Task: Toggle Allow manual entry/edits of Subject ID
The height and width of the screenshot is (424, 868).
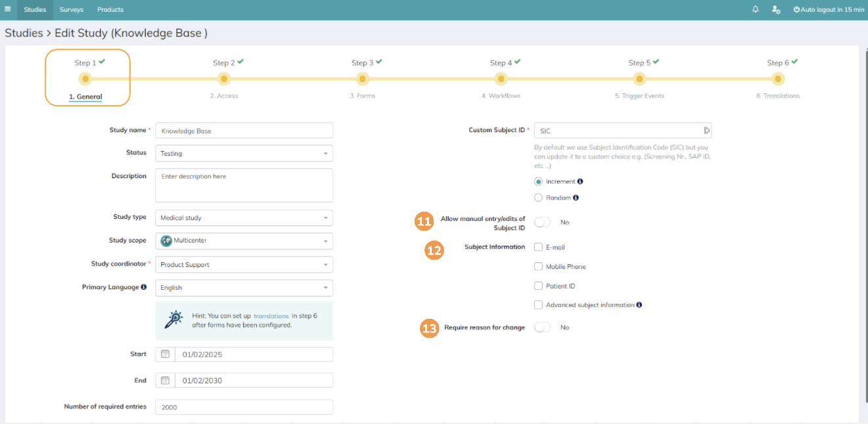Action: point(543,222)
